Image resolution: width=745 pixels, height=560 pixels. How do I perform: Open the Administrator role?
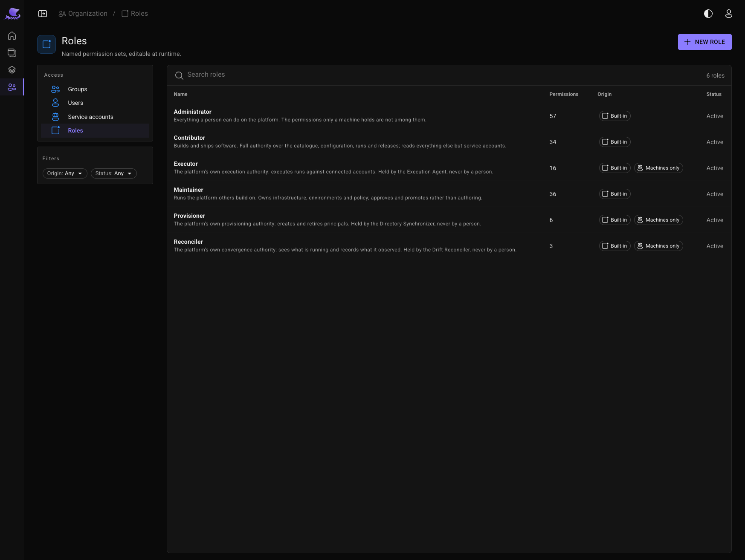[449, 116]
